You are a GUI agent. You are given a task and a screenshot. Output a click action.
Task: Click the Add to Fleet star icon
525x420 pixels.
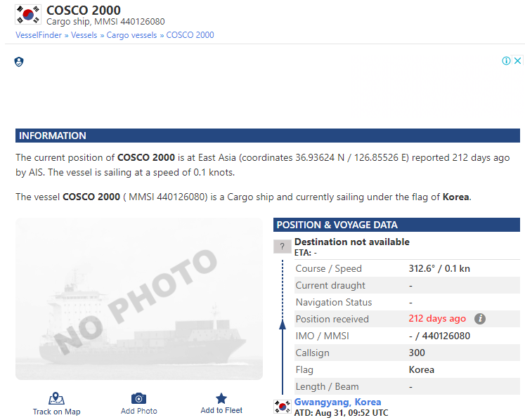click(221, 398)
